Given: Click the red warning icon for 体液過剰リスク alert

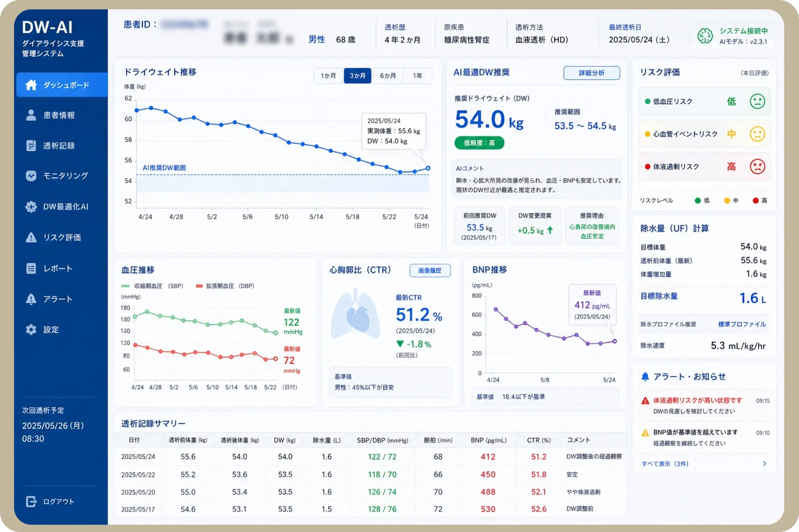Looking at the screenshot, I should coord(645,401).
